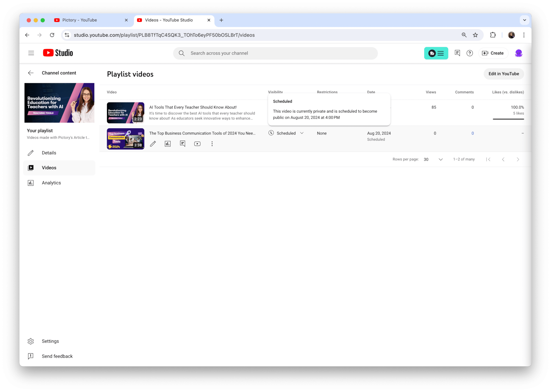Click the playlist cover thumbnail

[59, 103]
